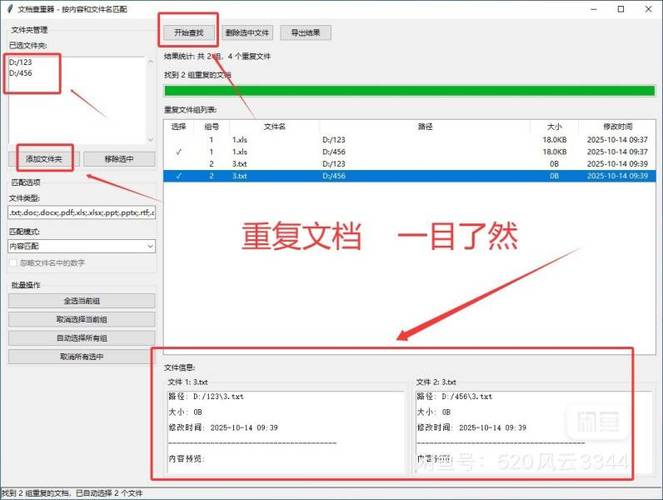Select D:/123 in the folder list

(20, 62)
